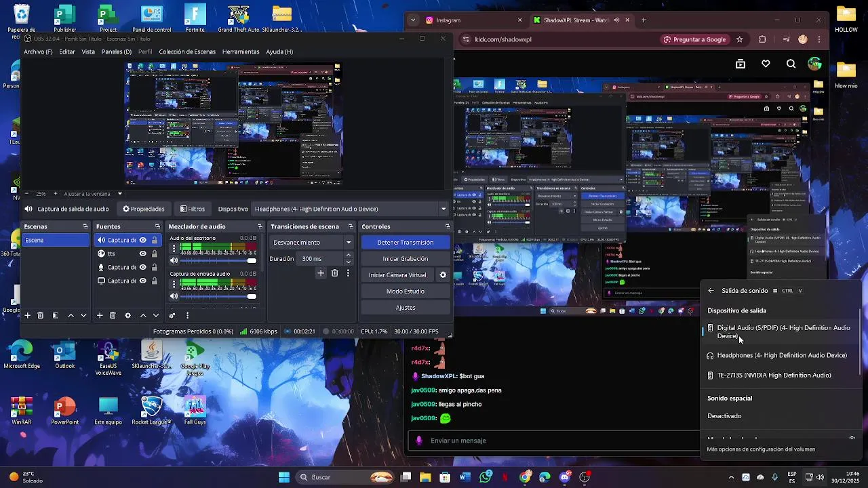
Task: Move source up in Fuentes list
Action: [143, 315]
